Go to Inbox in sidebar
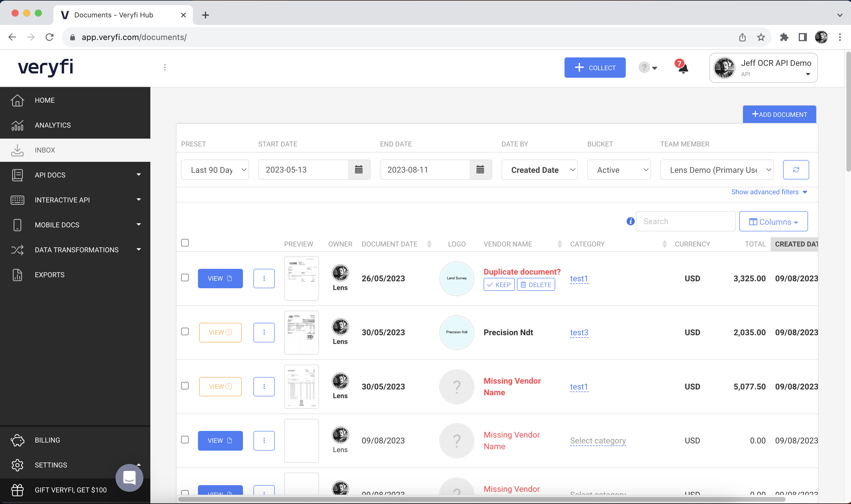851x504 pixels. click(x=75, y=150)
